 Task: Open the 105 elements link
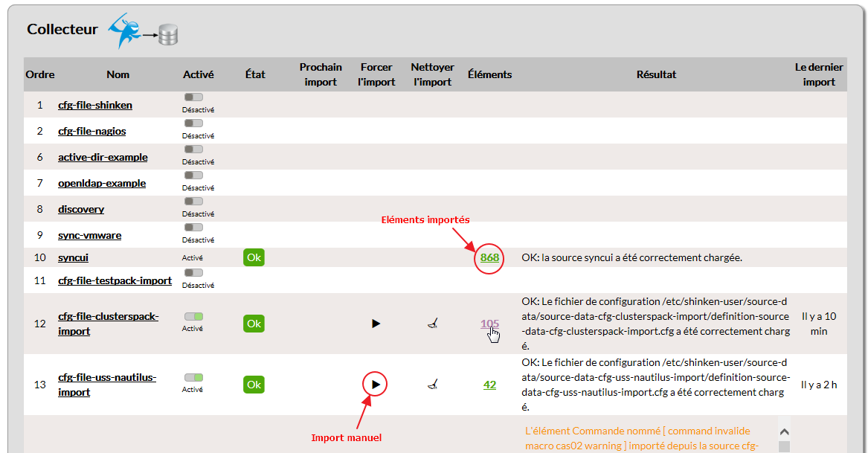point(489,324)
